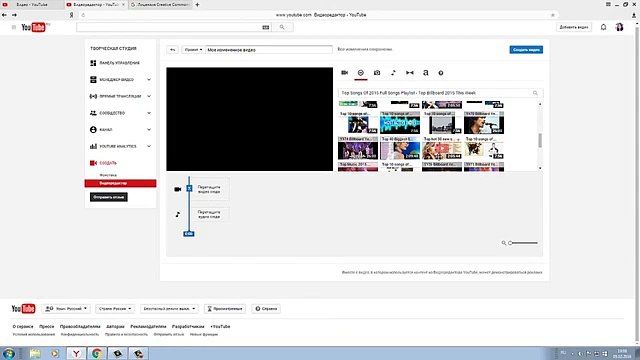
Task: Click the browser back arrow
Action: click(4, 15)
